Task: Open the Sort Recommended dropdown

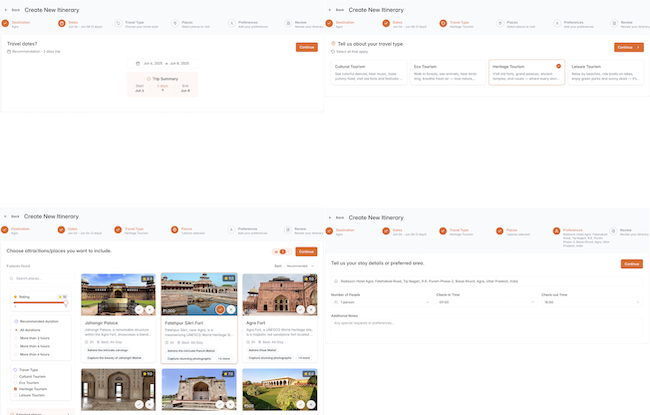Action: coord(300,266)
